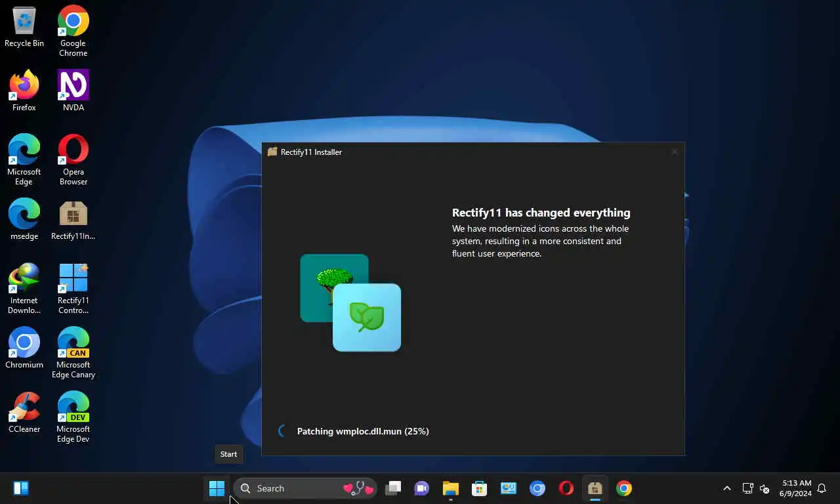The width and height of the screenshot is (840, 504).
Task: Click the 'We have modernized icons' description text
Action: pos(540,241)
